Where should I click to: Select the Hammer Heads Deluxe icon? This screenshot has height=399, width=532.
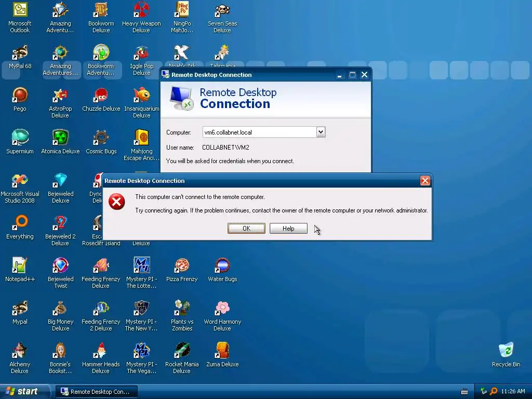coord(101,358)
